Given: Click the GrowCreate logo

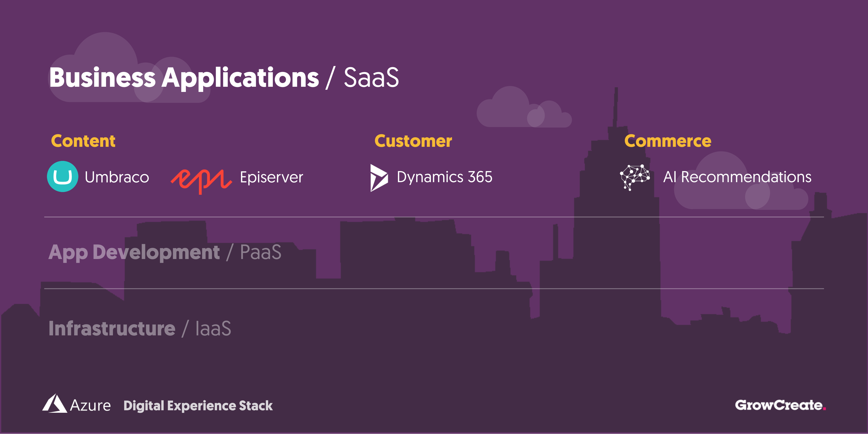Looking at the screenshot, I should 780,405.
